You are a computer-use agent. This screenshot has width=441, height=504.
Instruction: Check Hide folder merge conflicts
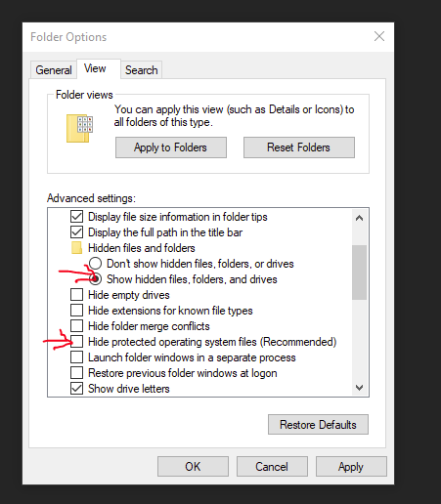pos(76,326)
